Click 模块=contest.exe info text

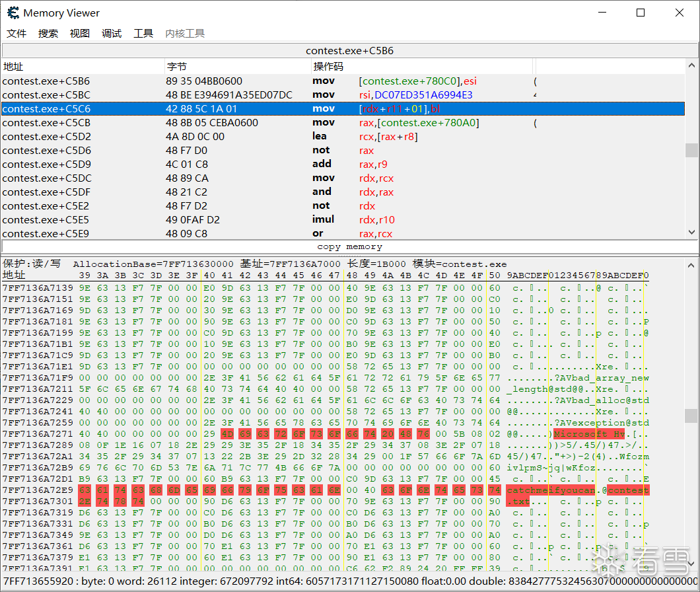pos(460,264)
